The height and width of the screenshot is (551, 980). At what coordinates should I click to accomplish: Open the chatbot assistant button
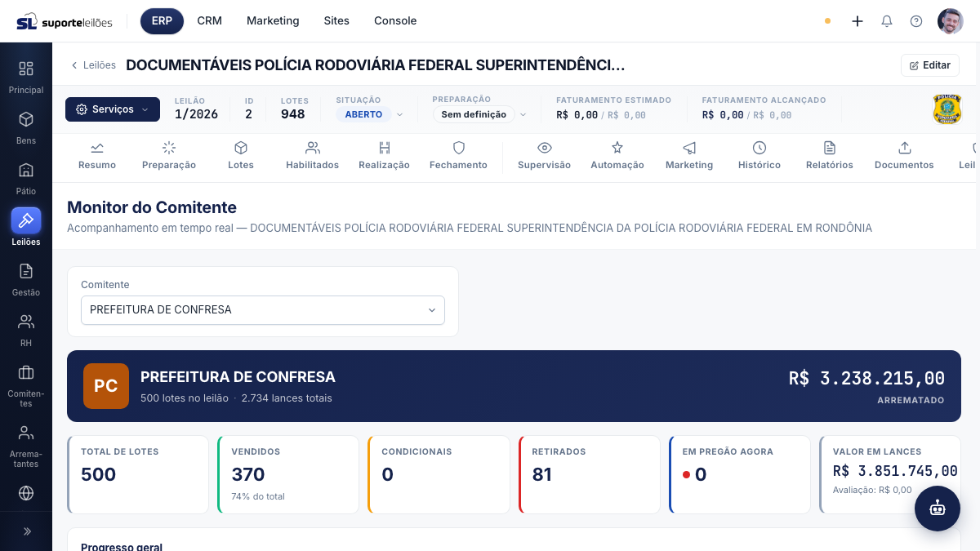click(x=938, y=509)
